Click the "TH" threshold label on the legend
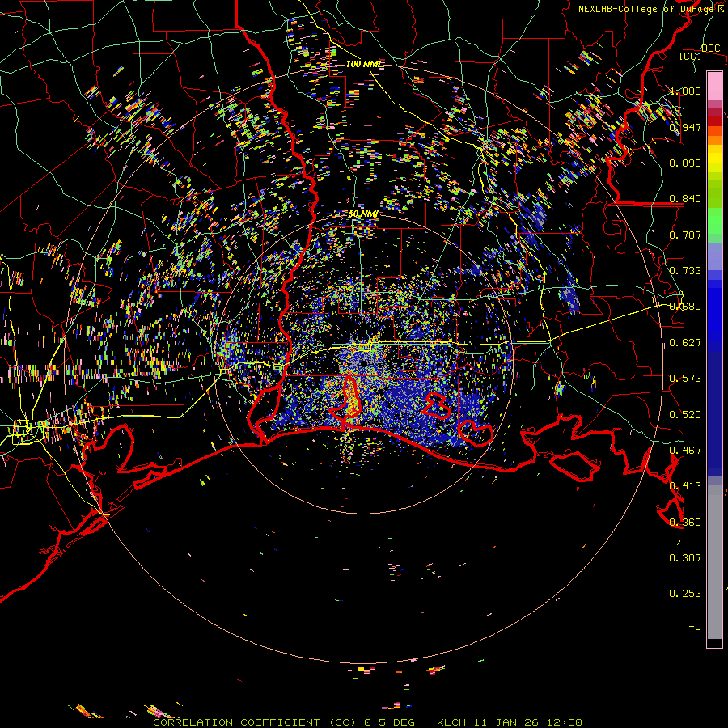 coord(695,630)
